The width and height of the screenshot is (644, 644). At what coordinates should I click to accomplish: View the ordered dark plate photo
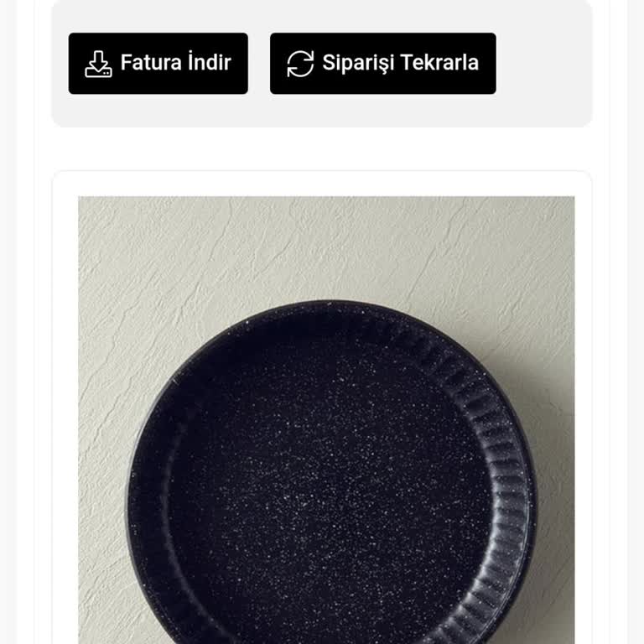point(326,420)
